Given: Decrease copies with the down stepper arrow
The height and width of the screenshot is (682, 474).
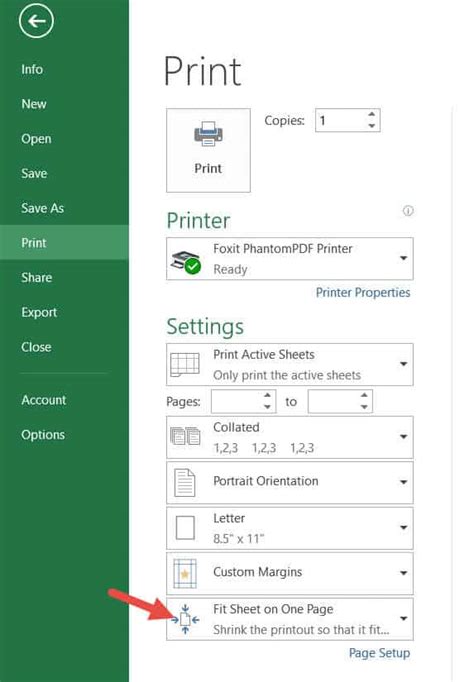Looking at the screenshot, I should pos(371,126).
